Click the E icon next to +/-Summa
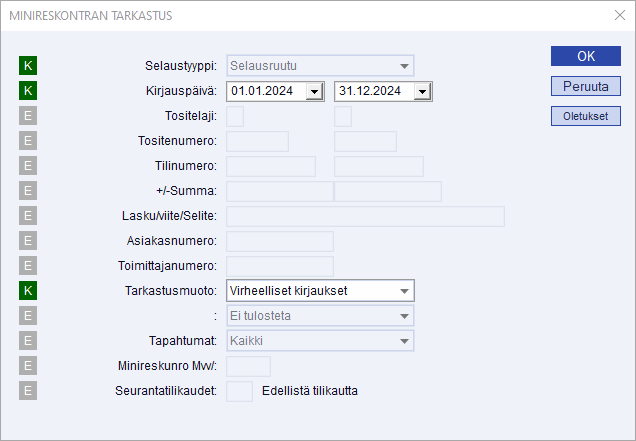The image size is (636, 441). tap(28, 191)
